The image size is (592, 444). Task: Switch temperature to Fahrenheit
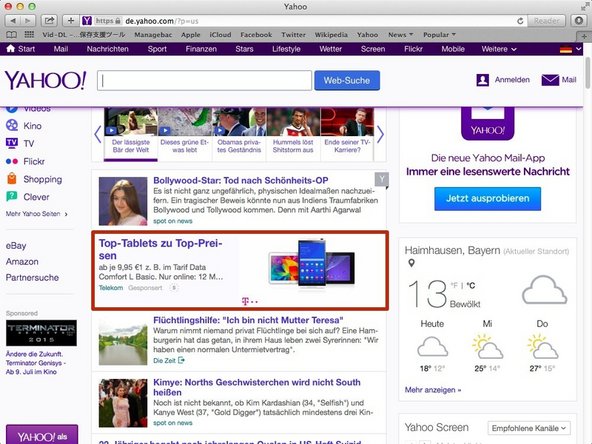454,285
